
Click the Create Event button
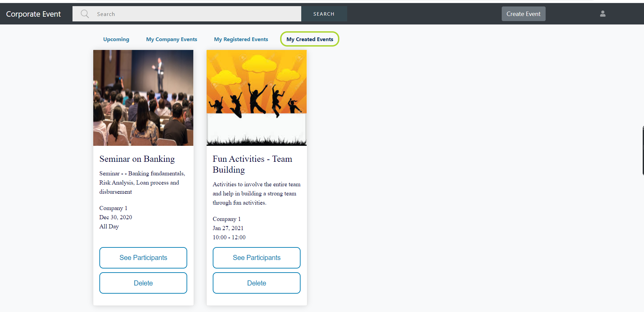coord(524,14)
